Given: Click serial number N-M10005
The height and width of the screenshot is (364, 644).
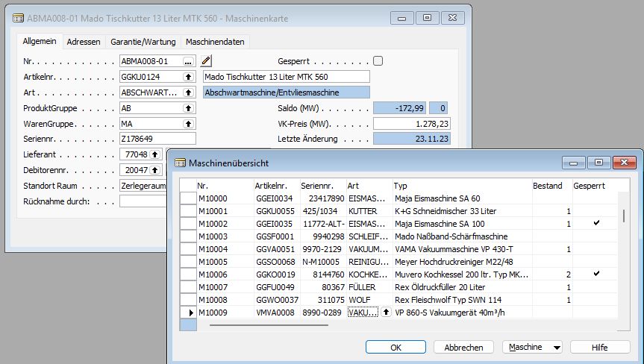Looking at the screenshot, I should [x=323, y=262].
